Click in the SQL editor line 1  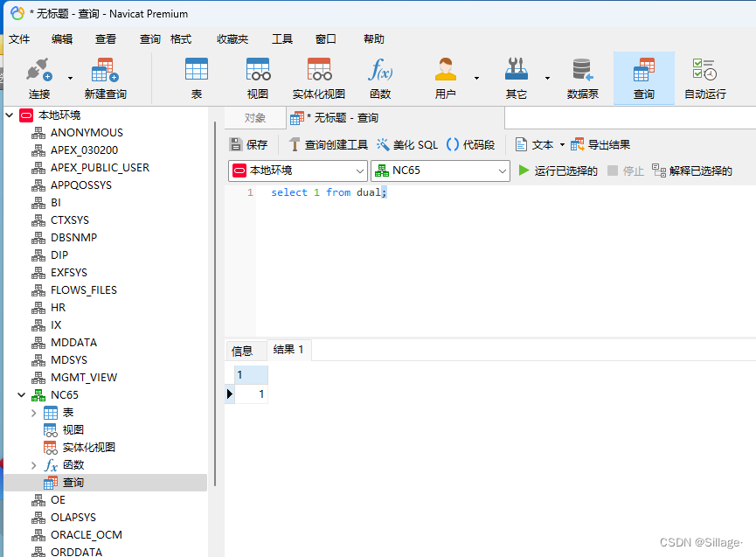click(506, 192)
